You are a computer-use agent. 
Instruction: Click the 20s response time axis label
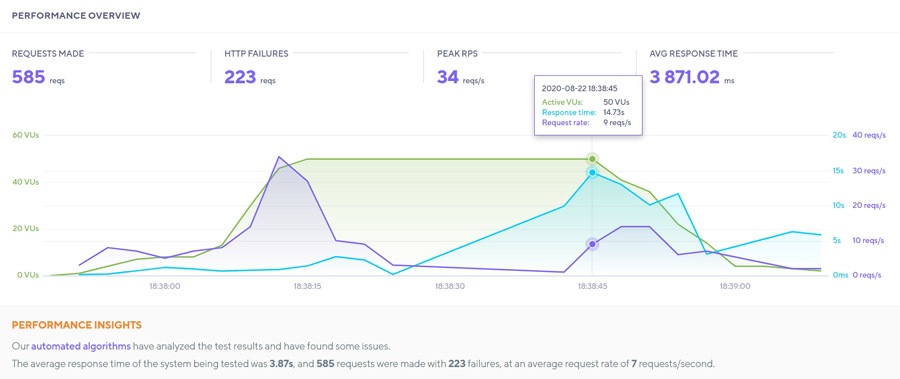[x=839, y=136]
